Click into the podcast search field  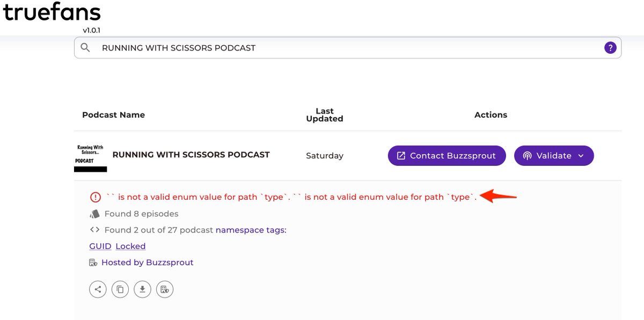[x=348, y=48]
